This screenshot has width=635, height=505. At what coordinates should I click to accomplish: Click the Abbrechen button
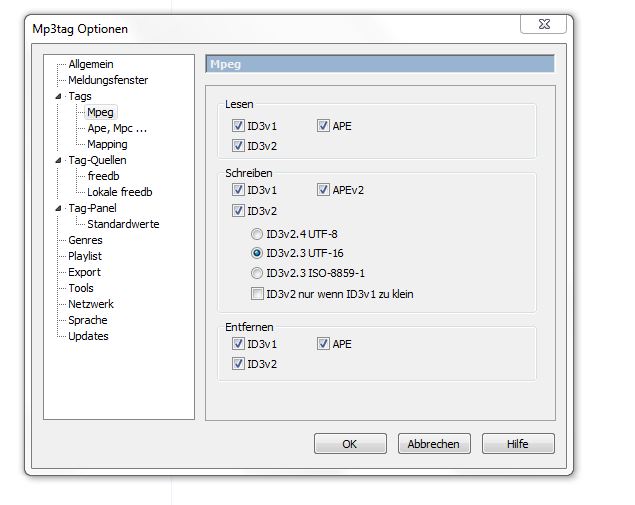coord(434,444)
